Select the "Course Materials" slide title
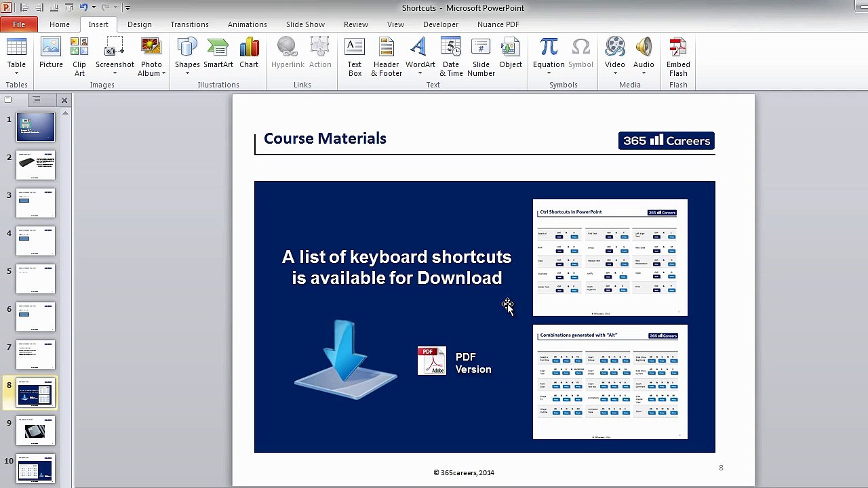This screenshot has width=868, height=488. (x=325, y=138)
